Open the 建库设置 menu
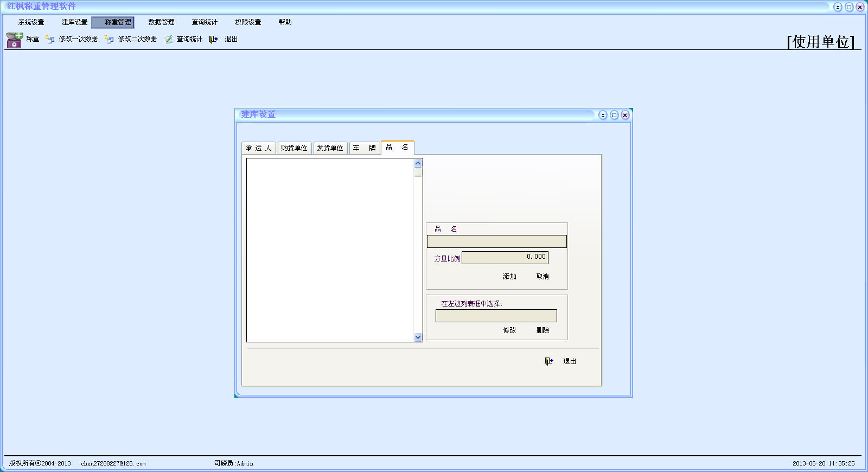 pos(74,22)
